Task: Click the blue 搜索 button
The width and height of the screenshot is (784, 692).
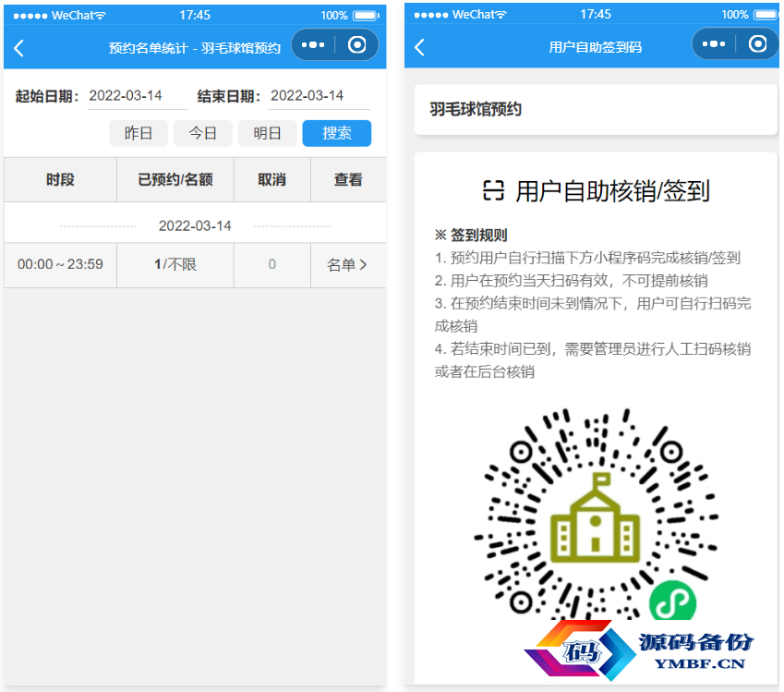Action: (337, 133)
